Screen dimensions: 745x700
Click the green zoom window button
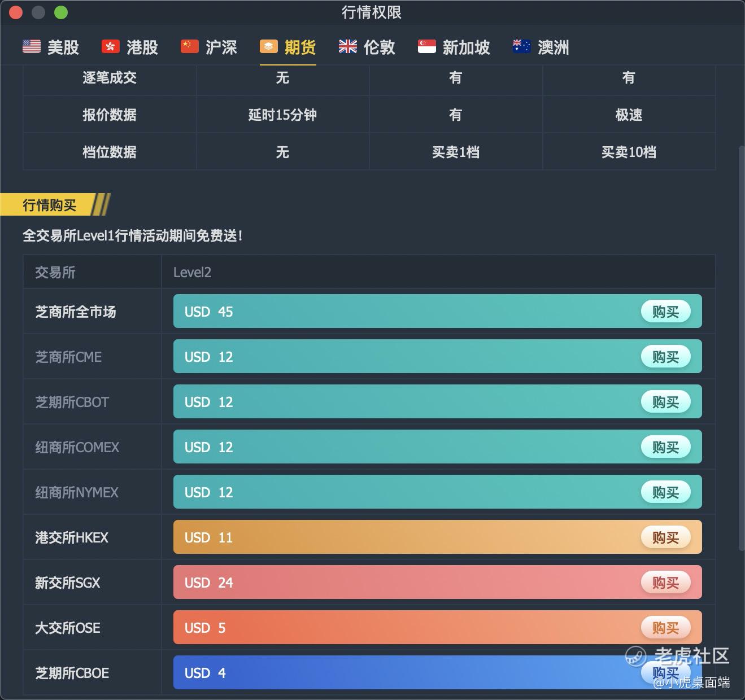pyautogui.click(x=61, y=12)
